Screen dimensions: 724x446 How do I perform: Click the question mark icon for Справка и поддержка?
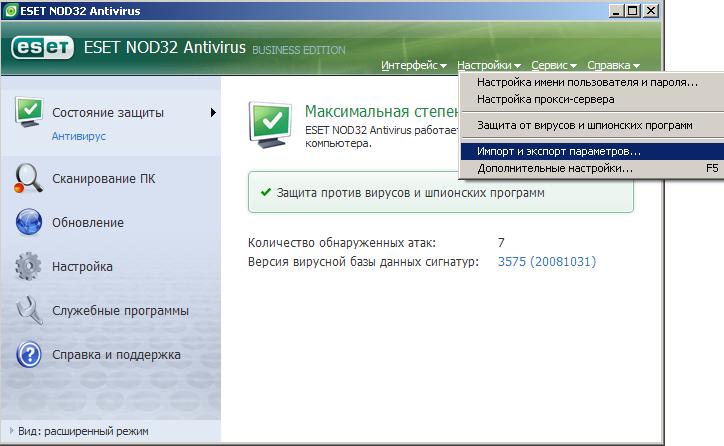[29, 355]
